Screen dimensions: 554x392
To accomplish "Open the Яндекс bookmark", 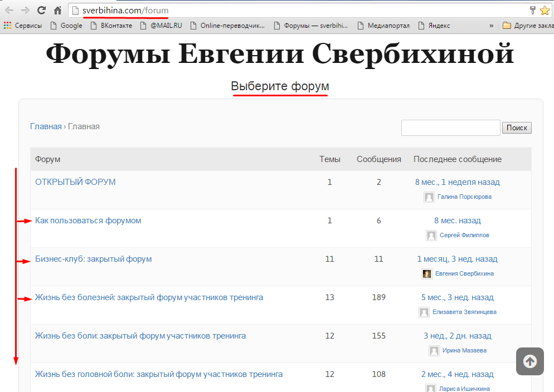I will click(434, 25).
